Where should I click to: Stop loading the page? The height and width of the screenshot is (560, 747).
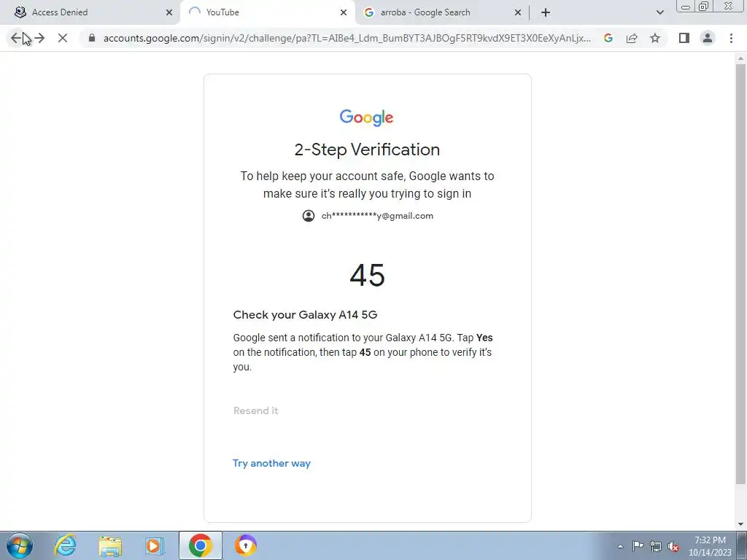(63, 38)
